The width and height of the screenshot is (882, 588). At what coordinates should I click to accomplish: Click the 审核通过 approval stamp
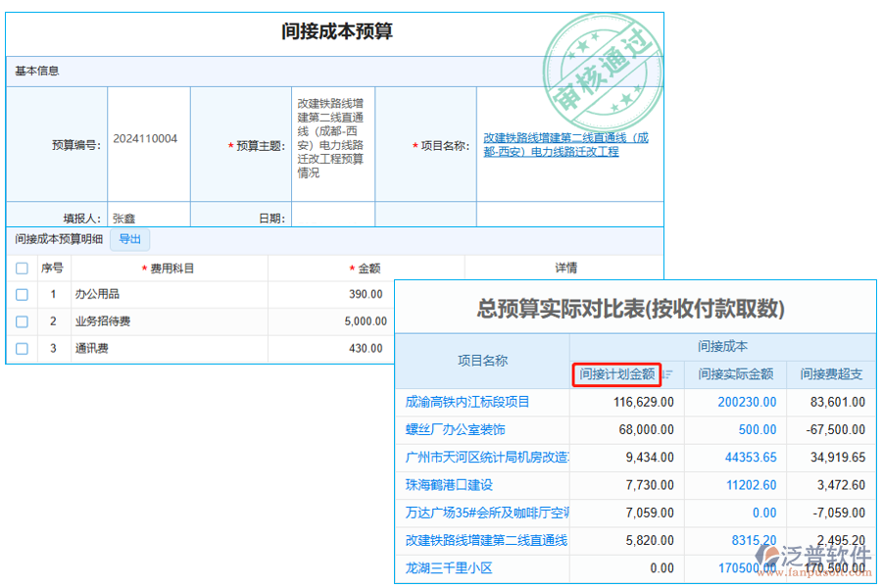(605, 69)
